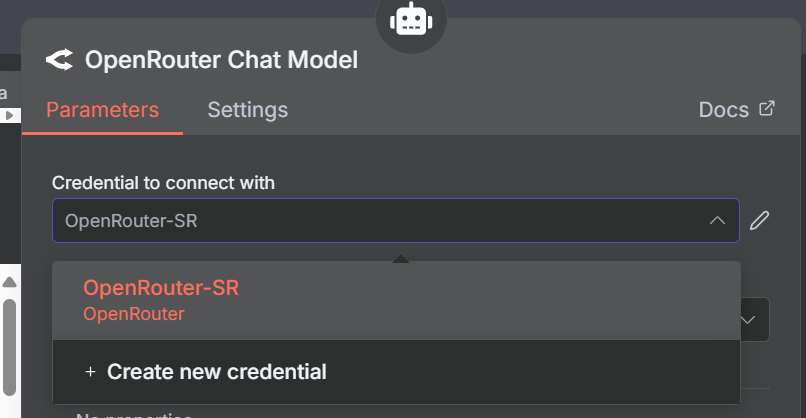This screenshot has height=418, width=806.
Task: Click the robot node icon at top
Action: tap(411, 19)
